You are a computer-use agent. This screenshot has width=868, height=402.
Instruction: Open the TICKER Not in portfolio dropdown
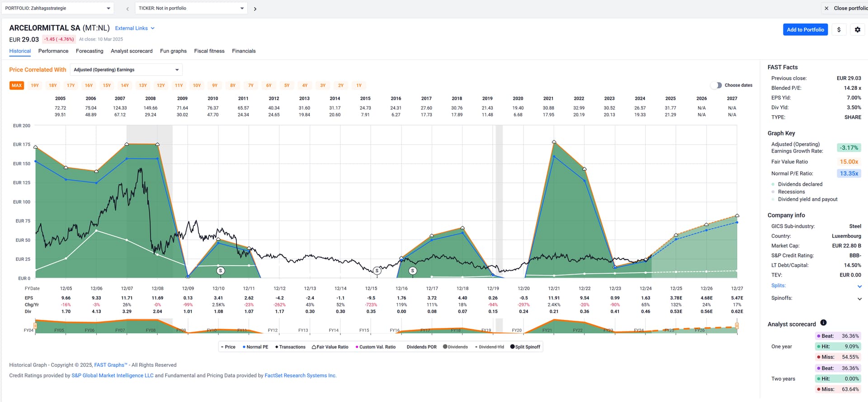click(192, 8)
